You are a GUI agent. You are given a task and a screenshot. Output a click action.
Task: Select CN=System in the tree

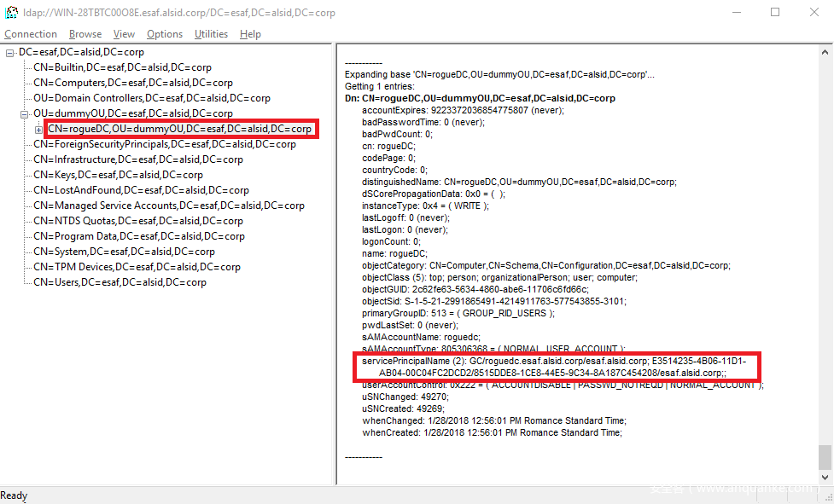pyautogui.click(x=124, y=252)
